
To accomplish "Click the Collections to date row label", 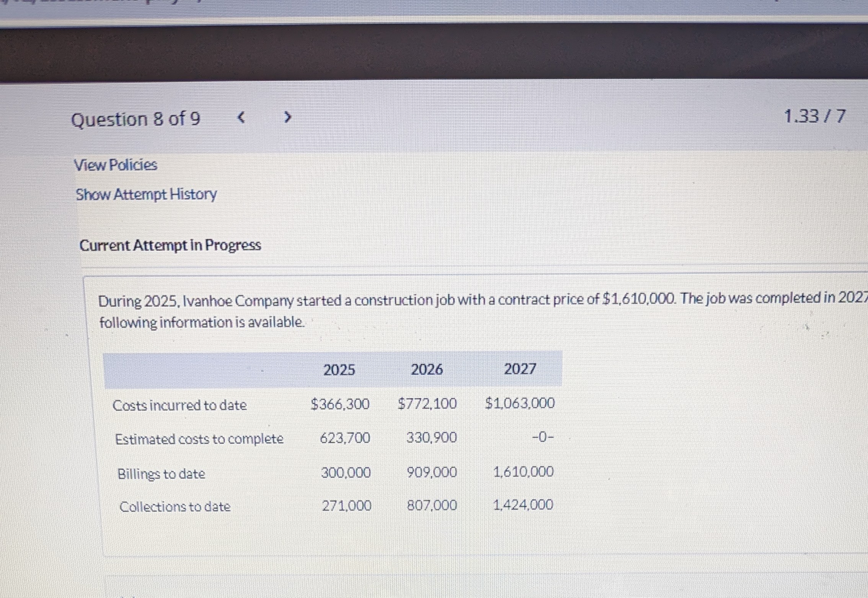I will pos(175,507).
